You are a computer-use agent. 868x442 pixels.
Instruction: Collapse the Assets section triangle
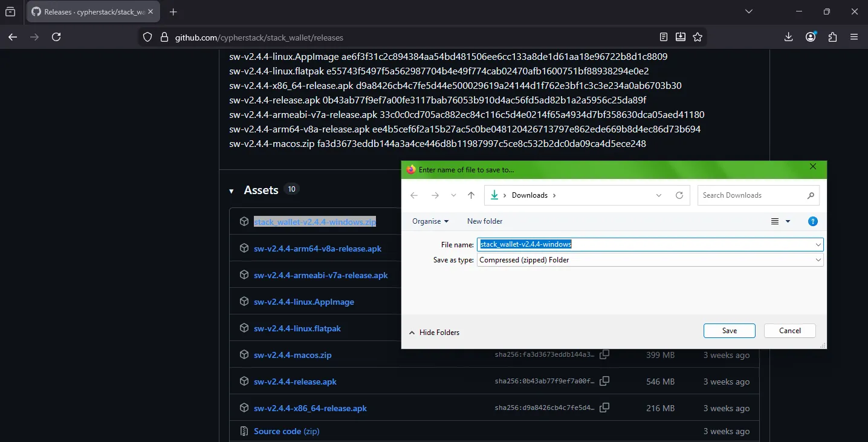coord(232,191)
